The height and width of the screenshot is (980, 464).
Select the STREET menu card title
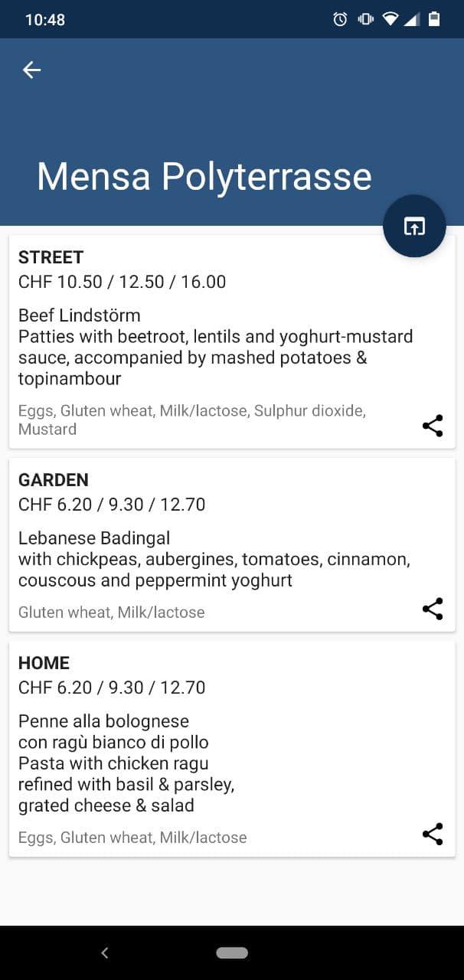(x=51, y=257)
